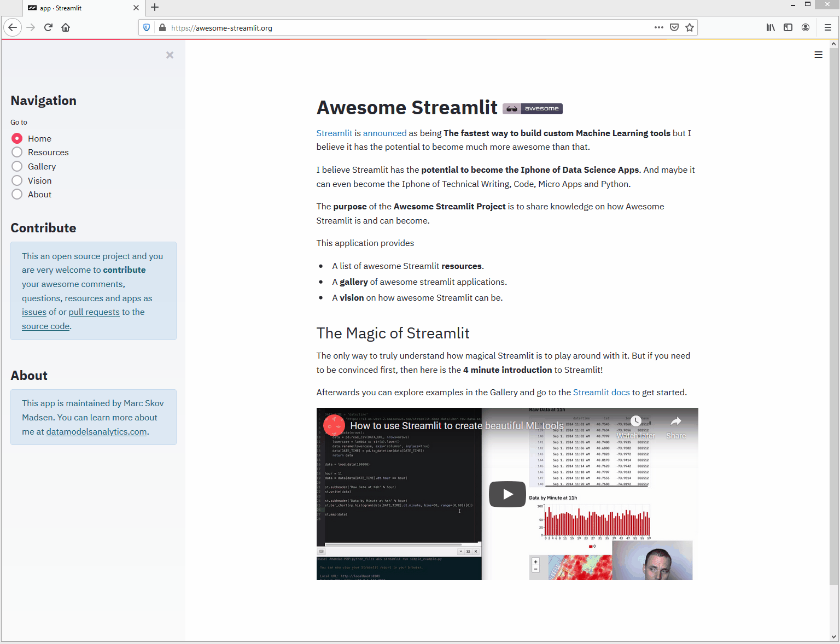Open the Streamlit link in intro text
Screen dimensions: 840x644
[x=334, y=133]
